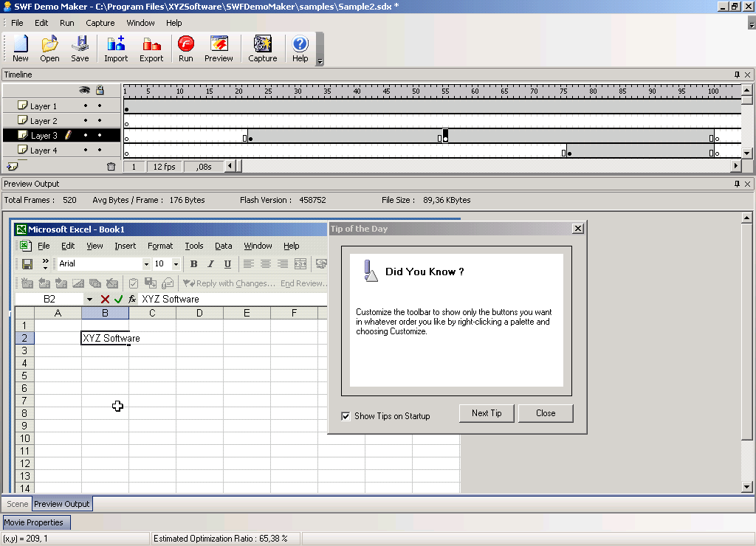Toggle visibility dot for Layer 2
The image size is (756, 546).
pyautogui.click(x=86, y=120)
